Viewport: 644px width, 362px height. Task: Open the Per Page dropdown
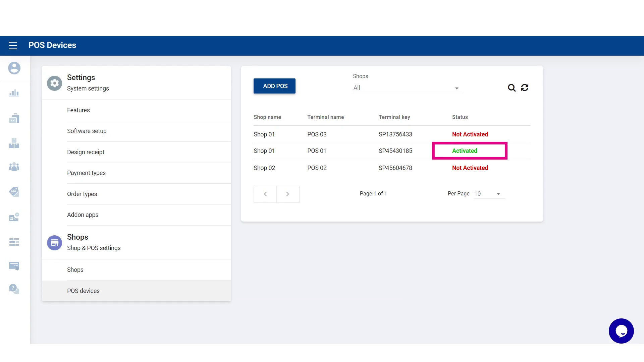tap(489, 194)
